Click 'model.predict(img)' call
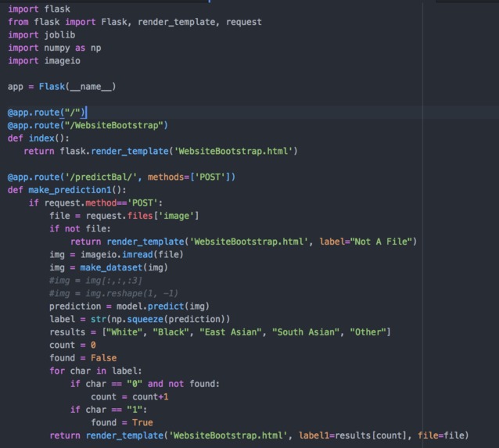Screen dimensions: 499x448 163,306
